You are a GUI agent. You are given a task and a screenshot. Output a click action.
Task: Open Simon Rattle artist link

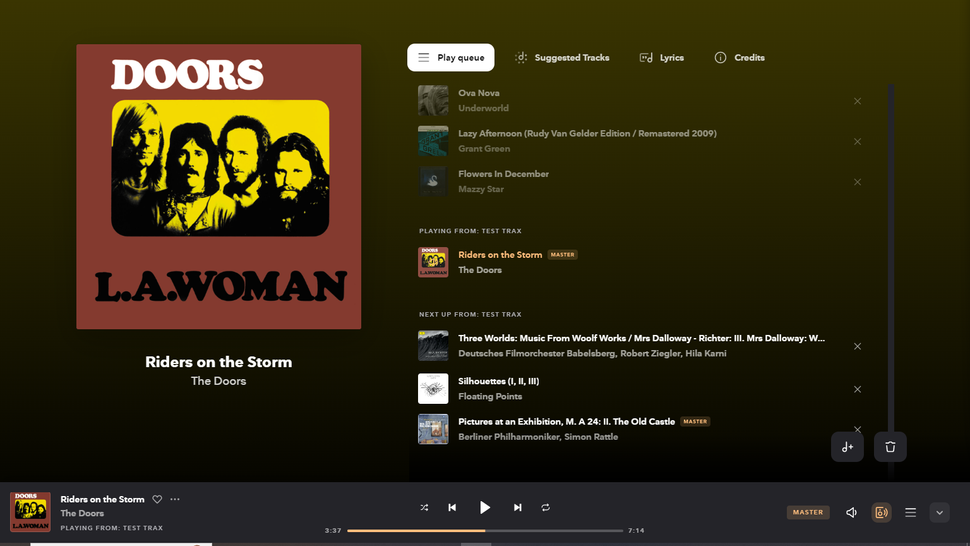point(591,437)
